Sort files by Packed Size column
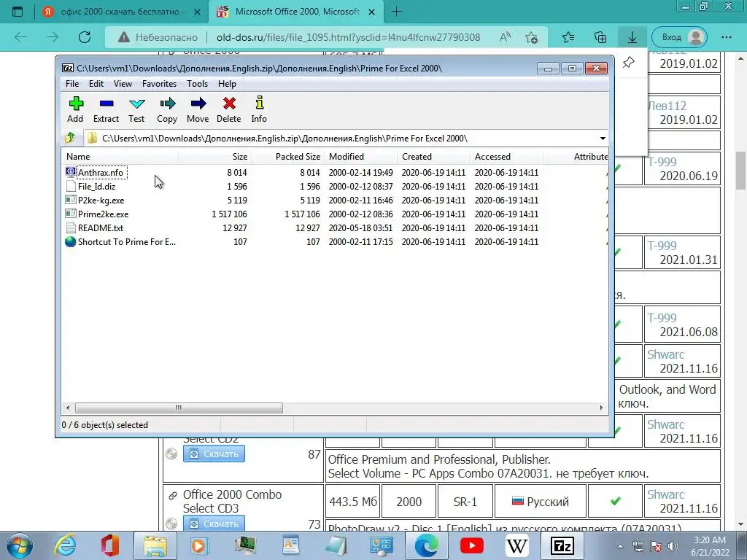This screenshot has width=747, height=560. pyautogui.click(x=287, y=157)
